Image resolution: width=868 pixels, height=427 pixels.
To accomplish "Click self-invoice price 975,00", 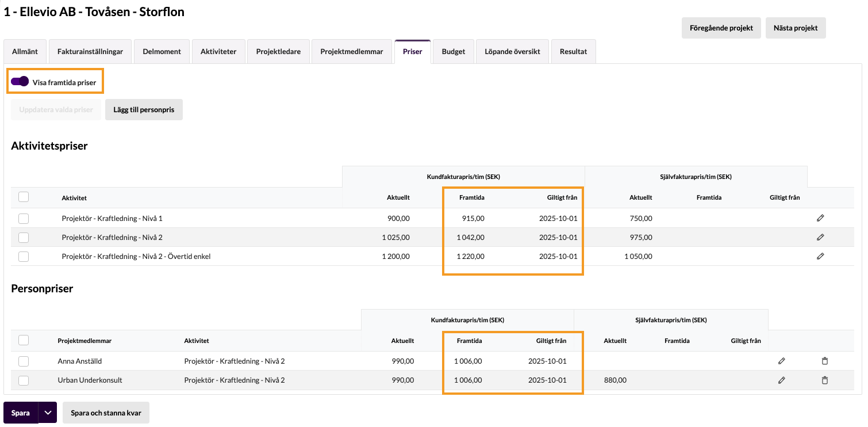I will click(641, 237).
